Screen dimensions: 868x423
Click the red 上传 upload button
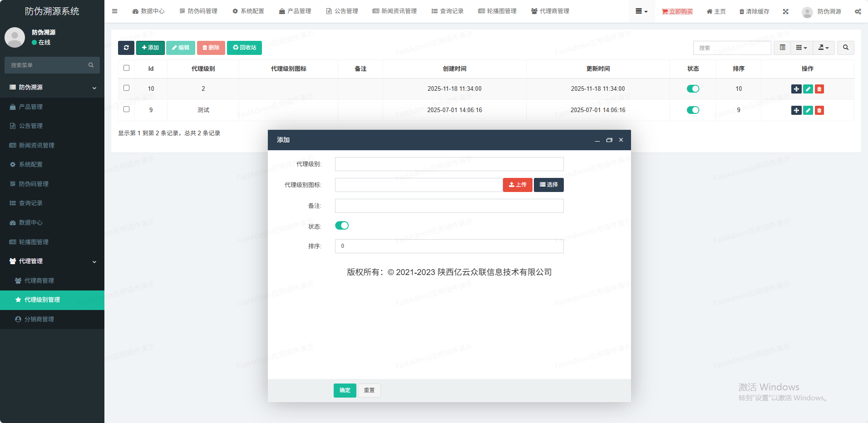[517, 185]
